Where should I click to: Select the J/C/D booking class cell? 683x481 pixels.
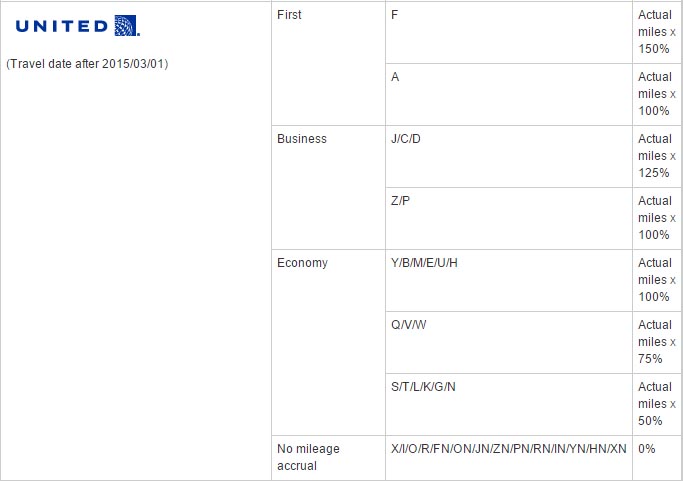click(509, 157)
